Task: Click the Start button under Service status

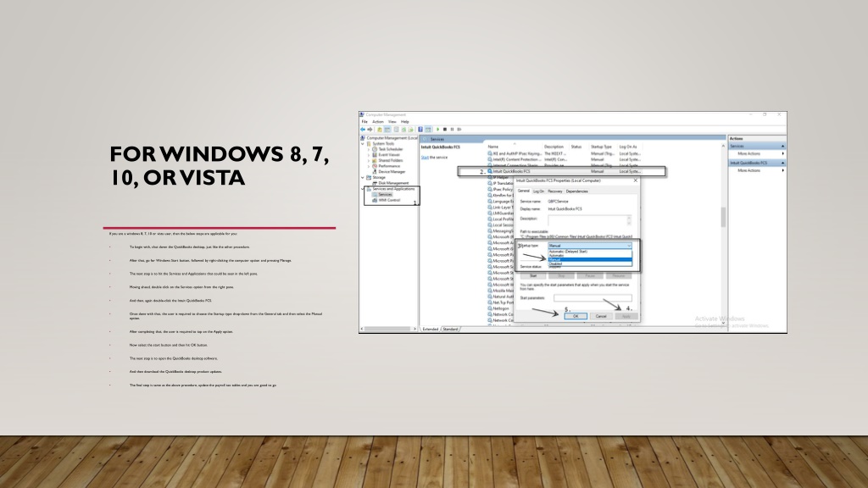Action: pos(533,275)
